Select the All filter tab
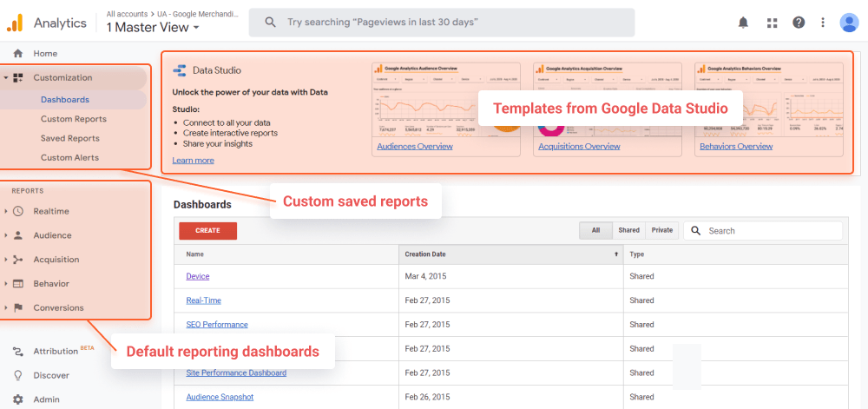 point(595,230)
